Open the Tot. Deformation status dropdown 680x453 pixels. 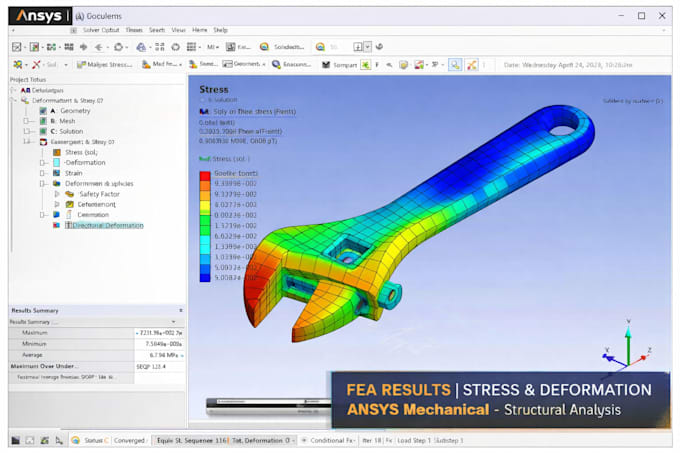[294, 440]
